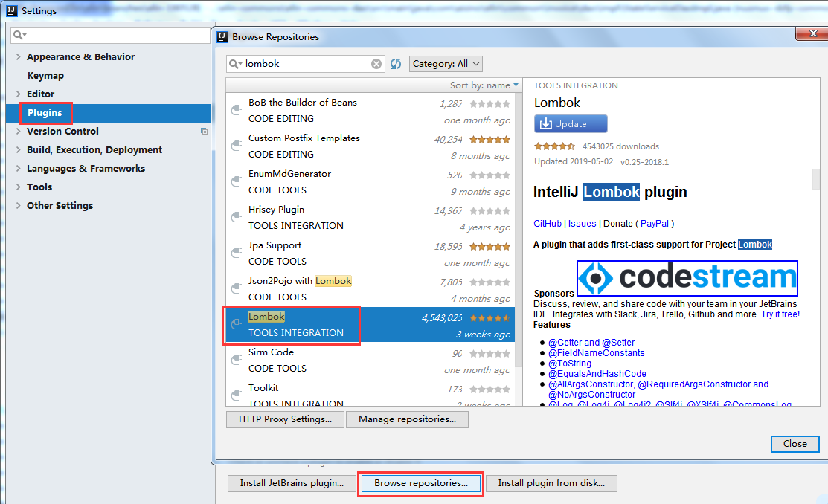Click star rating in Lombok details panel
The height and width of the screenshot is (504, 828).
[x=554, y=146]
